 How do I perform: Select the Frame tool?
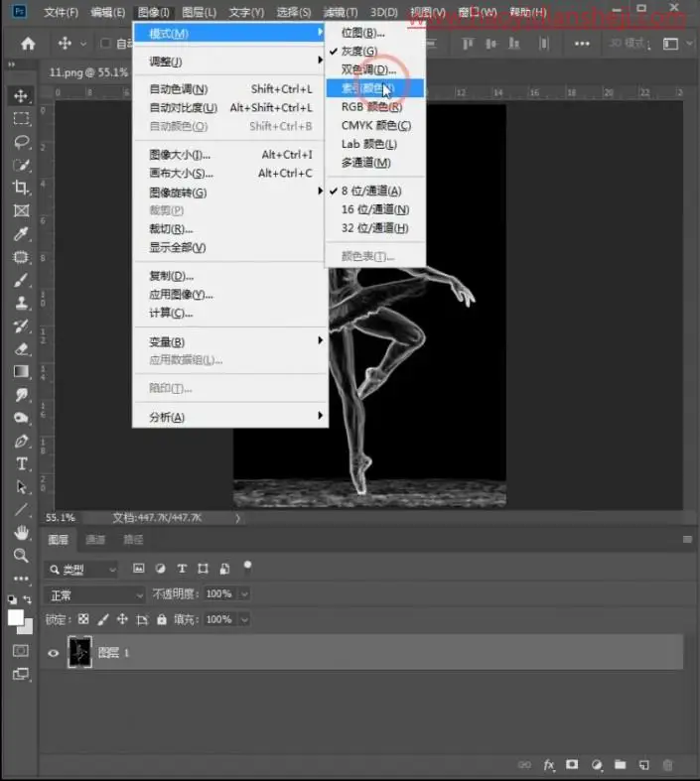21,210
